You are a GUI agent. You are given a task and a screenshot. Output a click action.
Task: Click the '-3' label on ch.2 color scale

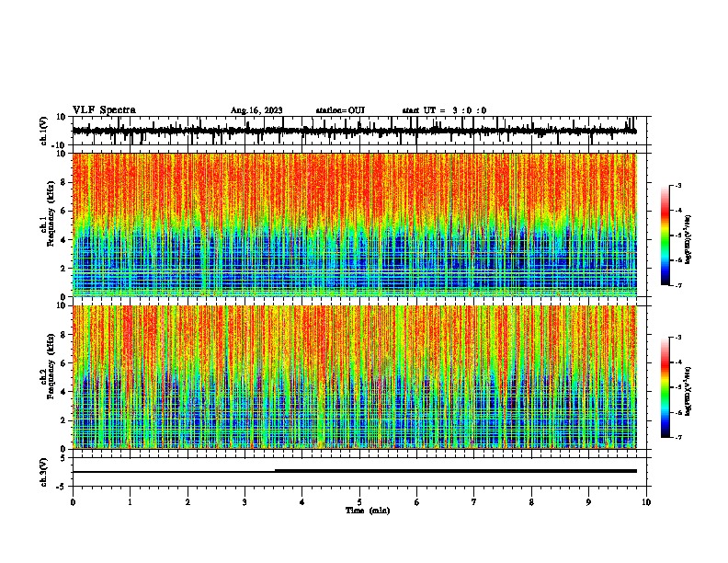677,338
